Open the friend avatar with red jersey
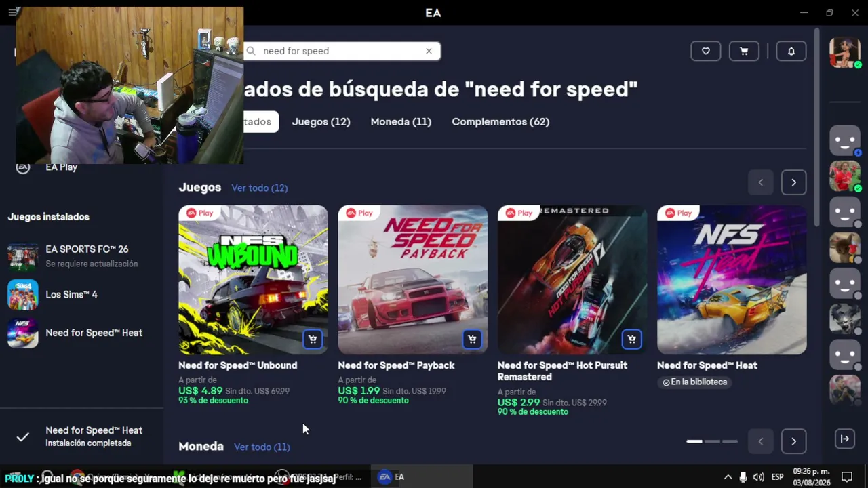Viewport: 868px width, 488px height. pos(845,176)
